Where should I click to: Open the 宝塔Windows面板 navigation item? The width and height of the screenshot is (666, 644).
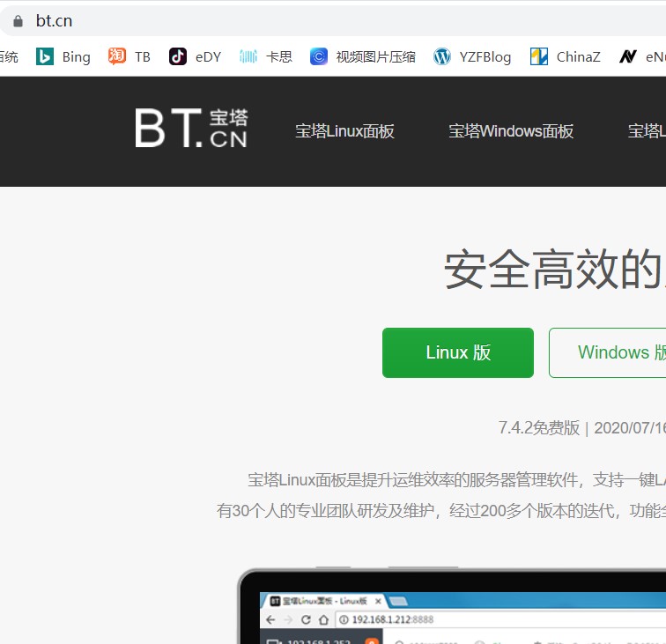[511, 131]
